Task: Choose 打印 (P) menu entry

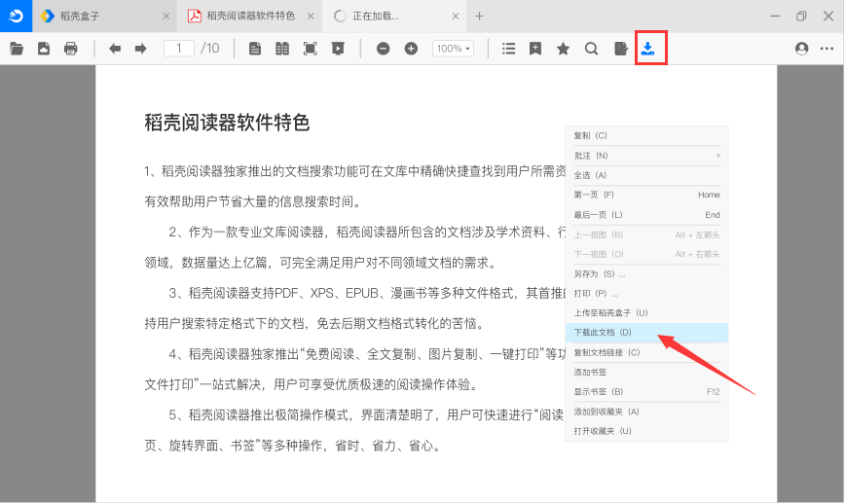Action: tap(646, 294)
